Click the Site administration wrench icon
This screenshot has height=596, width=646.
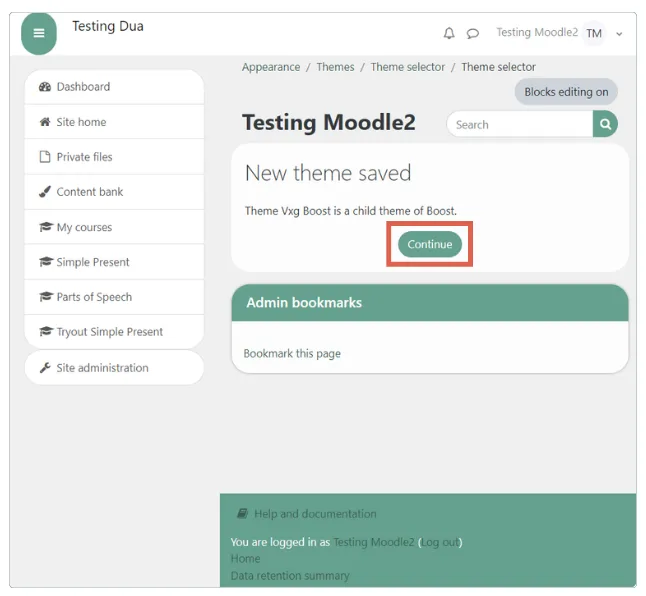45,367
